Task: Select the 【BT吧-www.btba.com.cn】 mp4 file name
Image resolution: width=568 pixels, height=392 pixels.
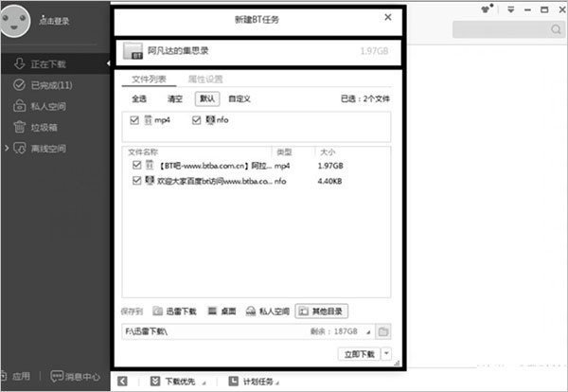Action: click(x=215, y=166)
